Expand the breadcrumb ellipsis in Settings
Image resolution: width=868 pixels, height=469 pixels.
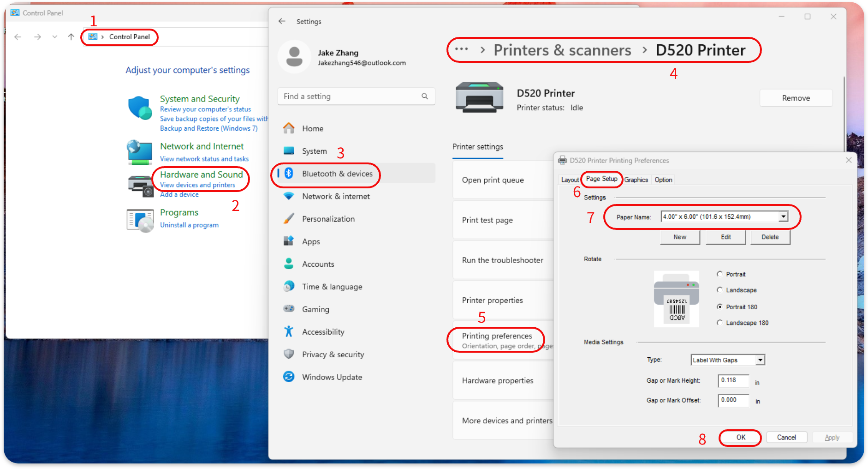(461, 49)
